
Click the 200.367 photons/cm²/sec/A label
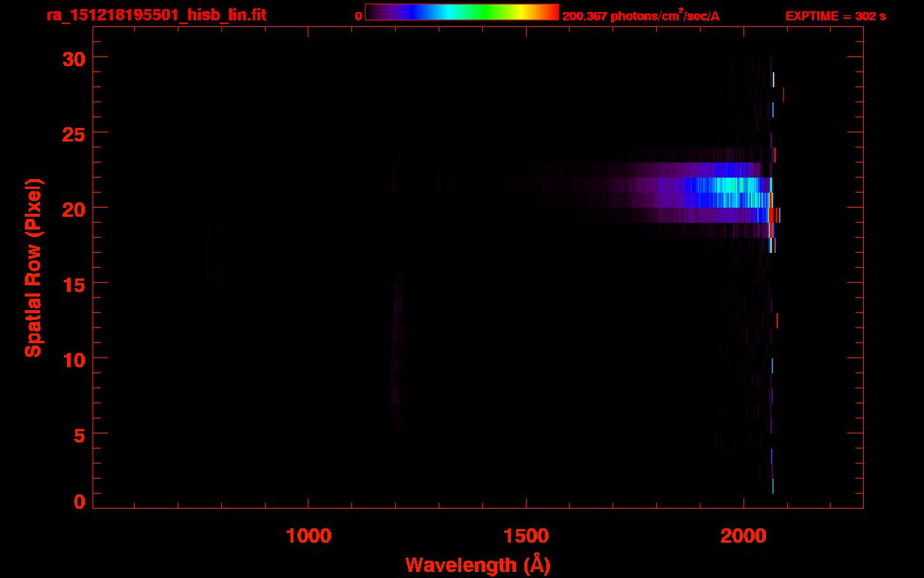click(x=641, y=15)
